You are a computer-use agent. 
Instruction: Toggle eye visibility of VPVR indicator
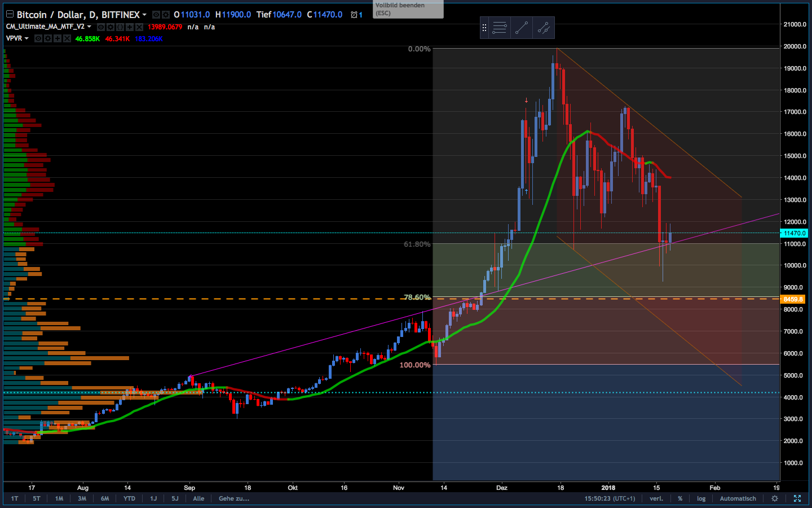pos(38,38)
